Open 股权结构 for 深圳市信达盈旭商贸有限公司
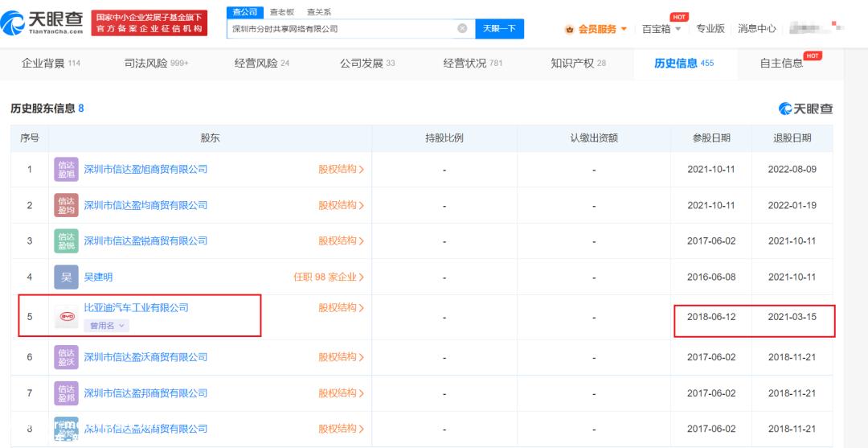This screenshot has width=868, height=448. coord(341,170)
